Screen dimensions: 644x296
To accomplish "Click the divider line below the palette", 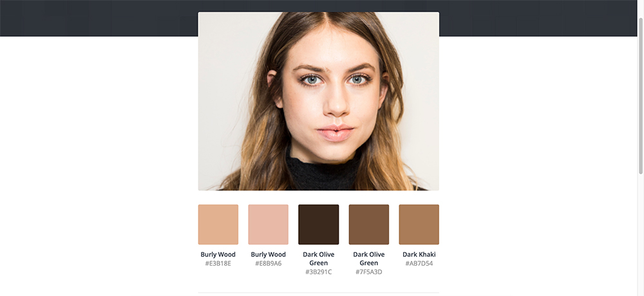I will [x=319, y=293].
